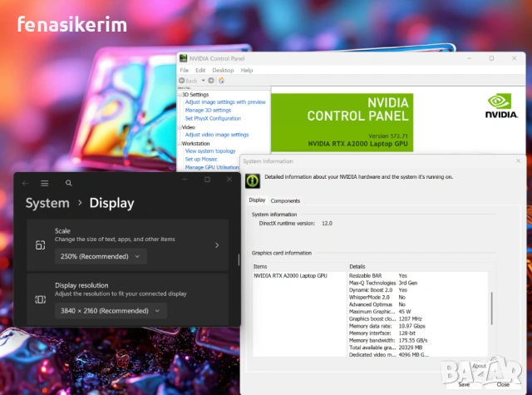Open the Back history dropdown arrow
Viewport: 532px width, 395px height.
(x=203, y=81)
